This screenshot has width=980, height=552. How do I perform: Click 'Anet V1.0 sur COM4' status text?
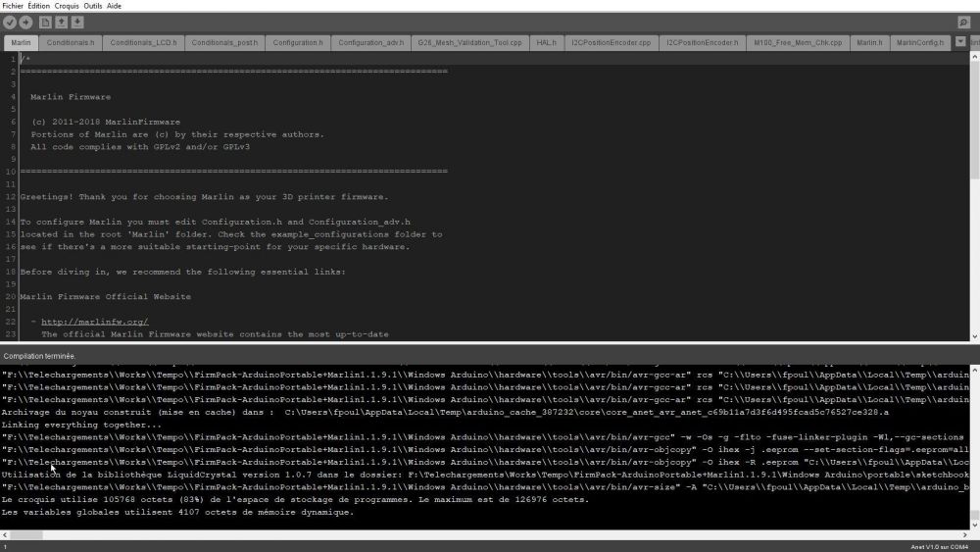click(940, 547)
